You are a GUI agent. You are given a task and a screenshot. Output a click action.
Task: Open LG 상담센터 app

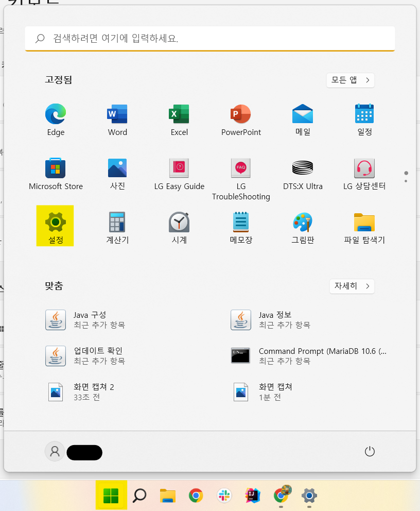click(x=364, y=174)
